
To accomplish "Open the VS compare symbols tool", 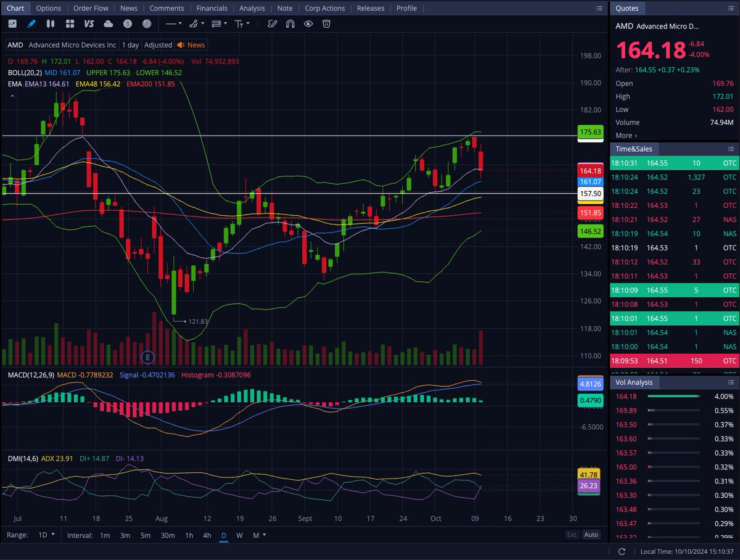I will click(x=89, y=23).
